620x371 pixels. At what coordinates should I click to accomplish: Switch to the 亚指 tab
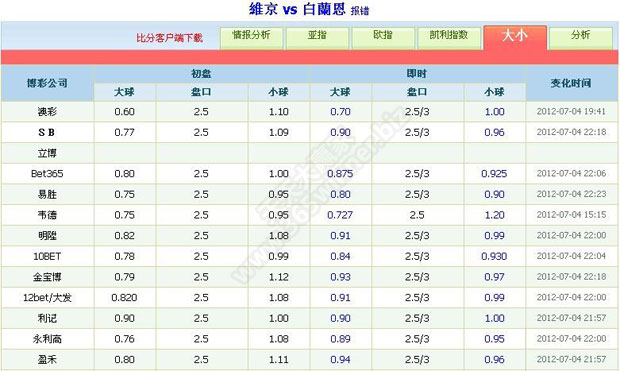317,38
